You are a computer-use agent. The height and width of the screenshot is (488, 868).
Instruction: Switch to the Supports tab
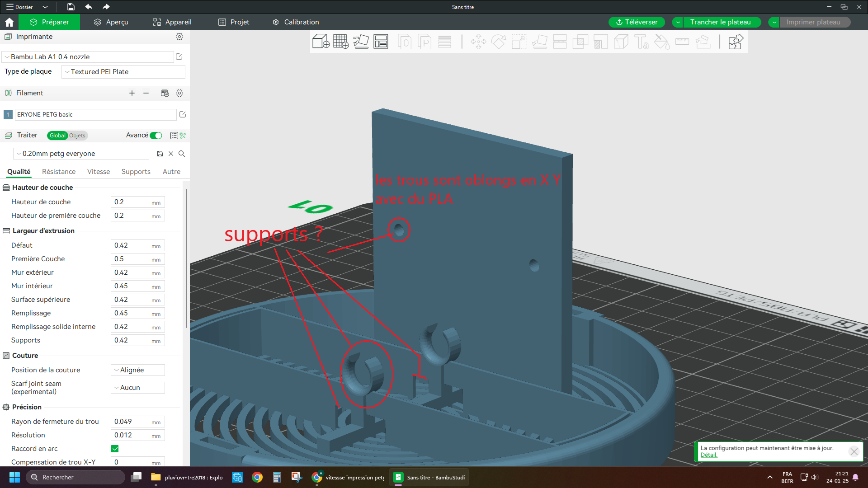136,172
